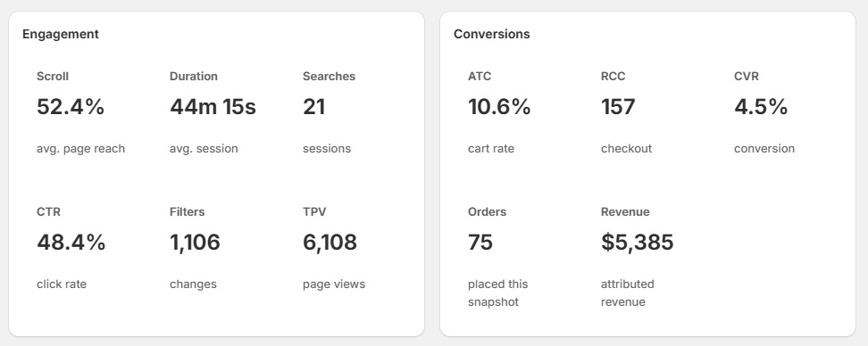Click the 'placed this snapshot' caption
The image size is (868, 346).
click(x=498, y=292)
